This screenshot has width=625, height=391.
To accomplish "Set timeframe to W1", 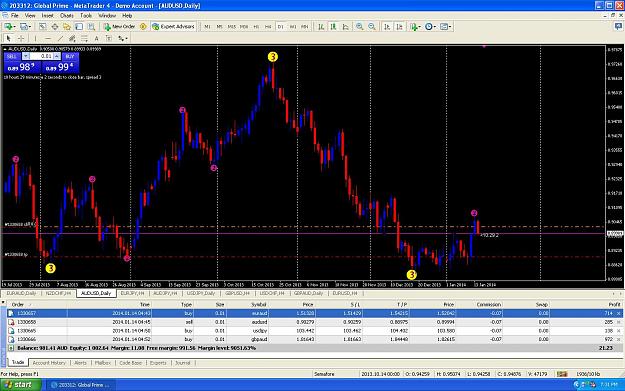I will tap(293, 27).
